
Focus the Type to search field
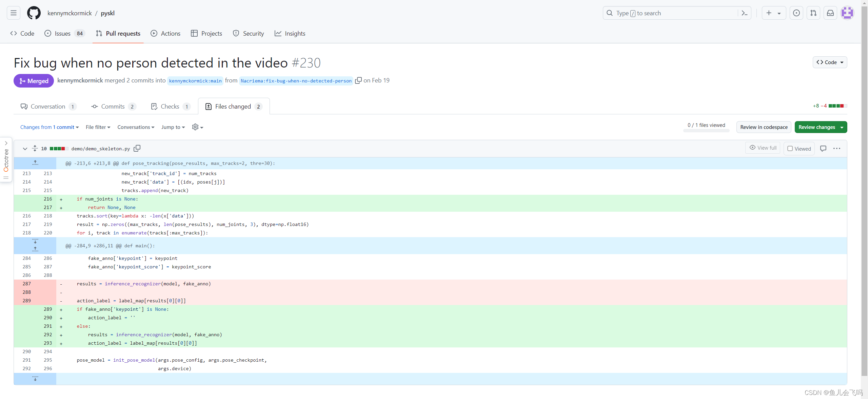671,13
